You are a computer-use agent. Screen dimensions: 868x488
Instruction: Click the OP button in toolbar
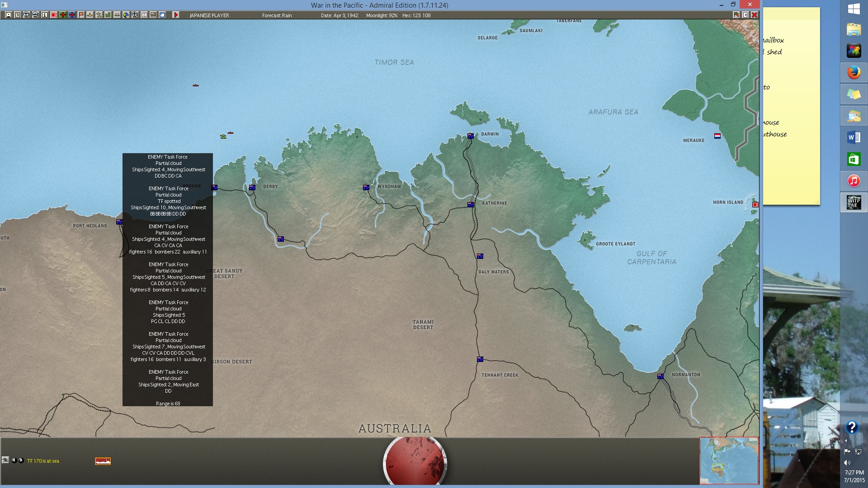coord(144,15)
